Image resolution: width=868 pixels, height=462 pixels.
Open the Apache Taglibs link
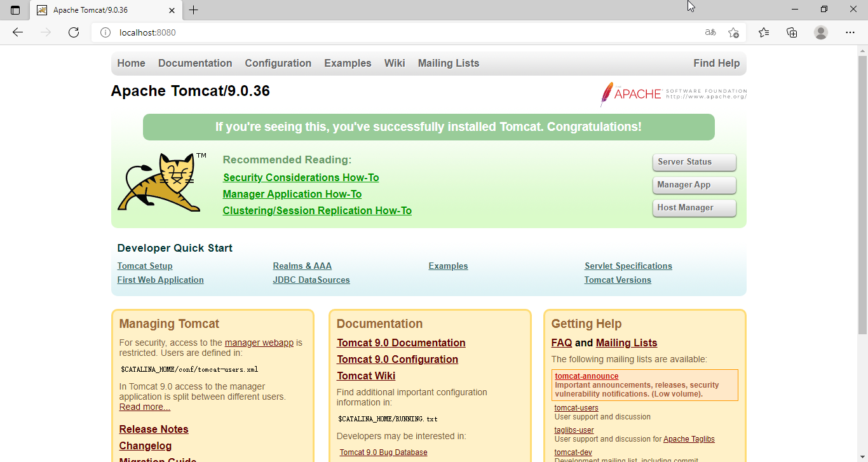[689, 439]
